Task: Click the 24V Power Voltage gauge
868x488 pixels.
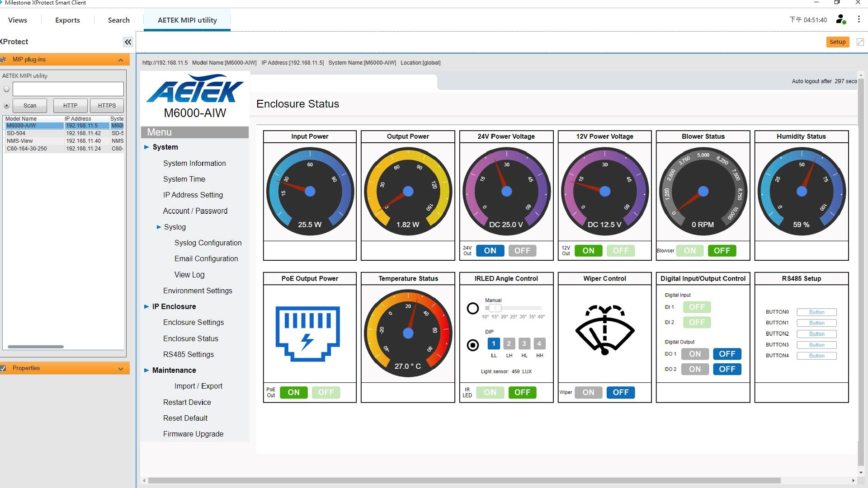Action: (x=506, y=191)
